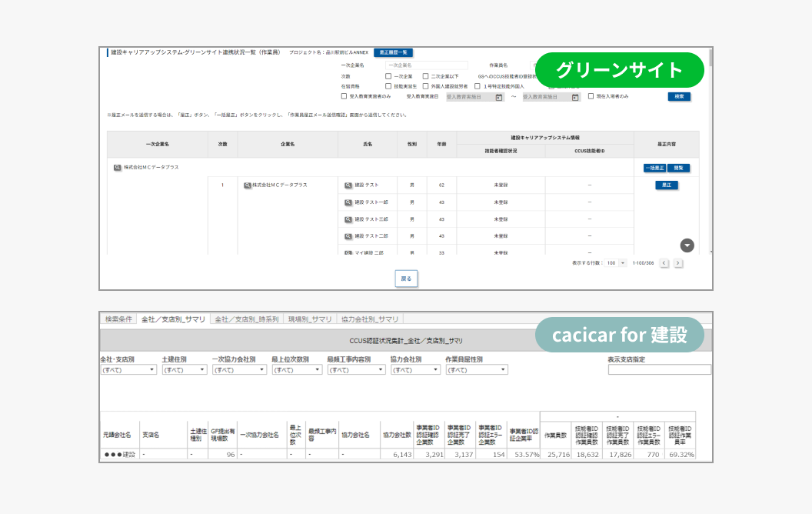The width and height of the screenshot is (812, 514).
Task: Click the 氏名 table column header
Action: 368,145
